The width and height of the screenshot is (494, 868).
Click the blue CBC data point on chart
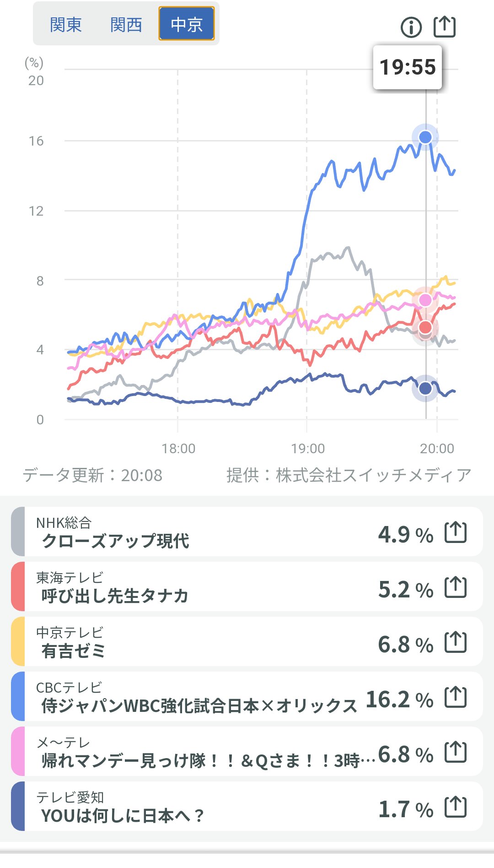click(x=425, y=137)
